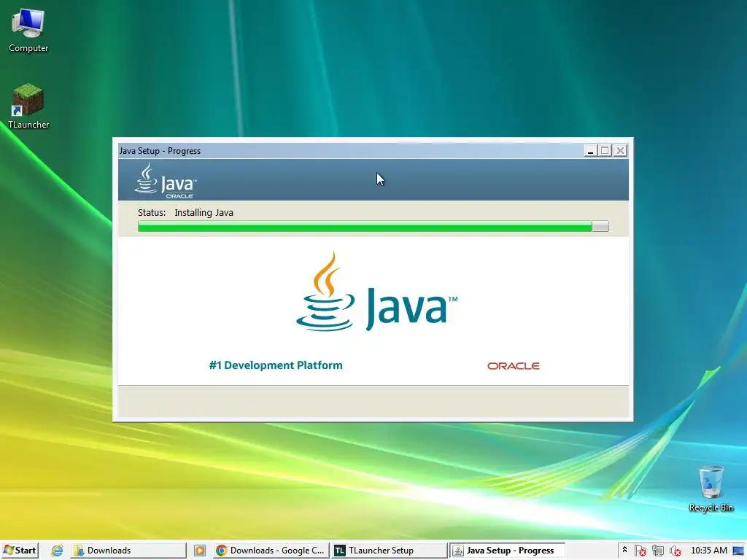747x560 pixels.
Task: Open the Start menu
Action: pyautogui.click(x=20, y=551)
